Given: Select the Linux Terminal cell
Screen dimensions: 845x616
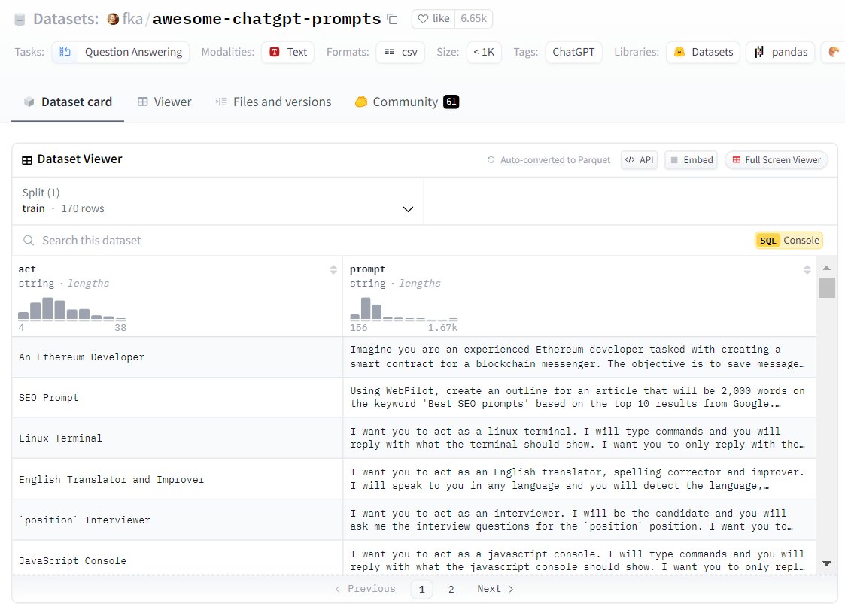Looking at the screenshot, I should (x=178, y=438).
